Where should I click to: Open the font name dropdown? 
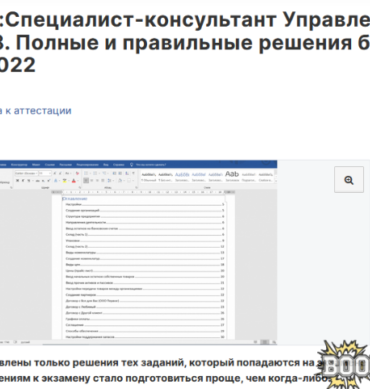pyautogui.click(x=27, y=173)
